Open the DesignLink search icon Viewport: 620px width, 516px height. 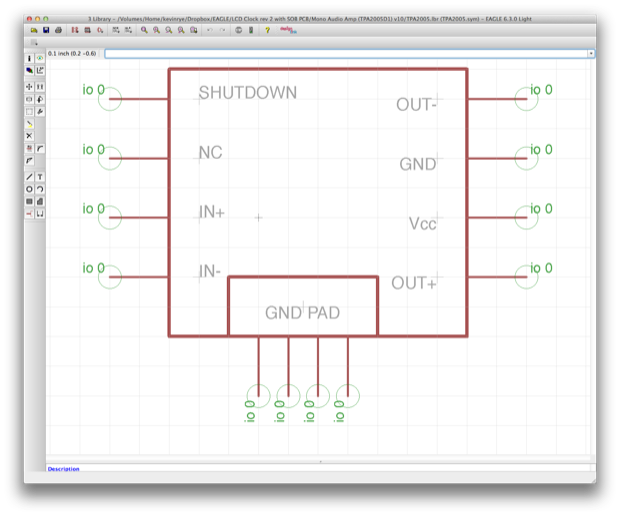coord(288,30)
